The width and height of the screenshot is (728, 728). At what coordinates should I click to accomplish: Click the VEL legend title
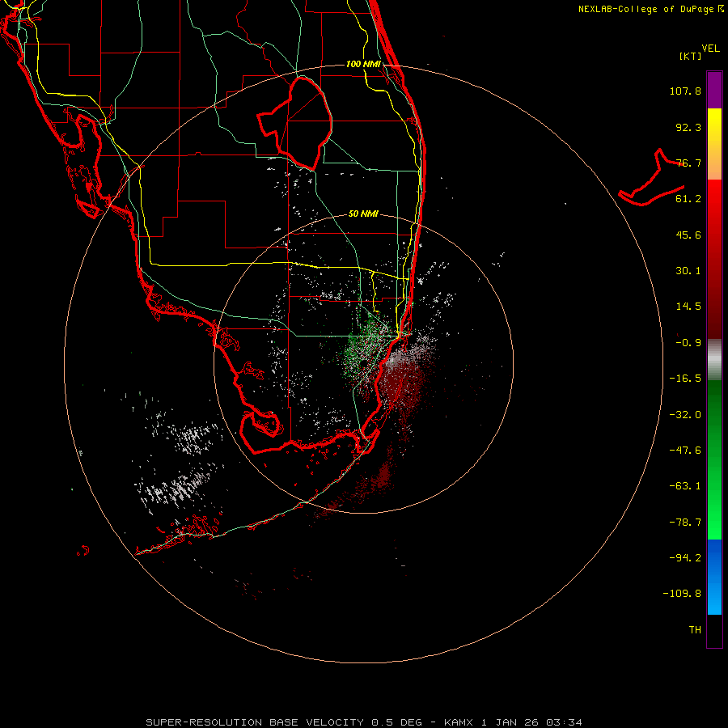(x=711, y=49)
